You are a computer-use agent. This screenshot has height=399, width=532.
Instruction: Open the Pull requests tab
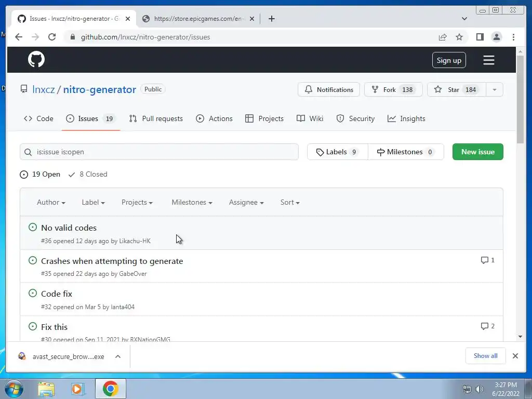click(x=156, y=118)
